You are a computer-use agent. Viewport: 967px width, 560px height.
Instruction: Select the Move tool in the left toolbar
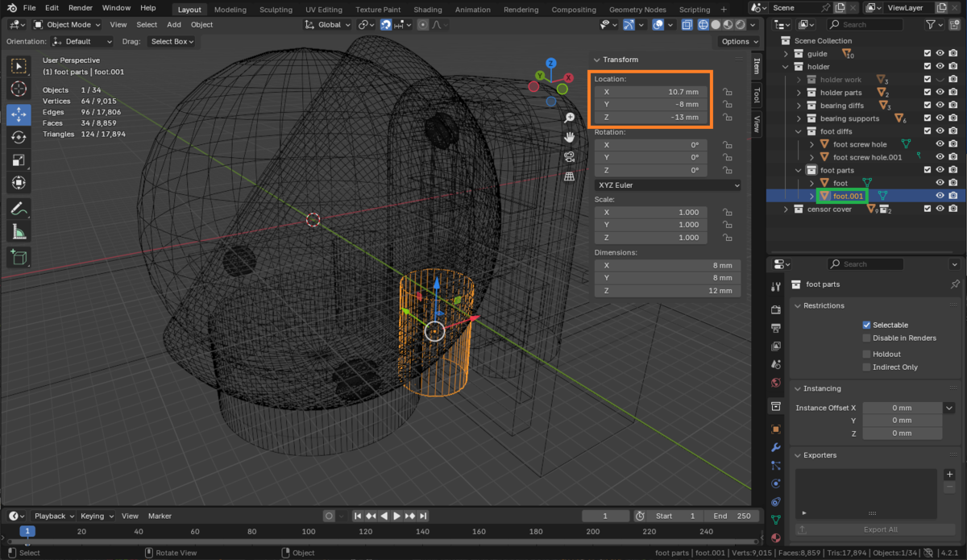[x=19, y=114]
